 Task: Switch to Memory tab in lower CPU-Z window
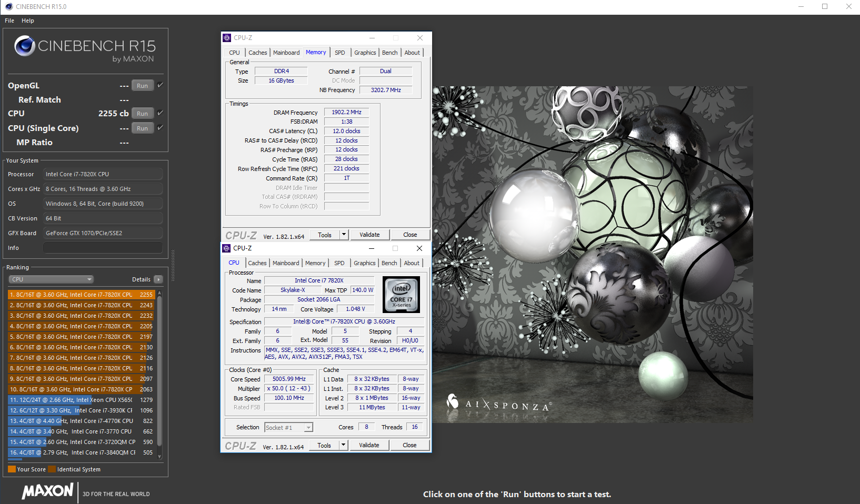(315, 263)
